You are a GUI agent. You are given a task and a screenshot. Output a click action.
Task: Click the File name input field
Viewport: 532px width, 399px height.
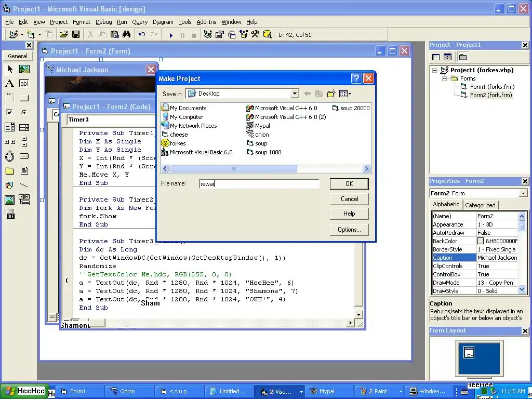point(260,184)
